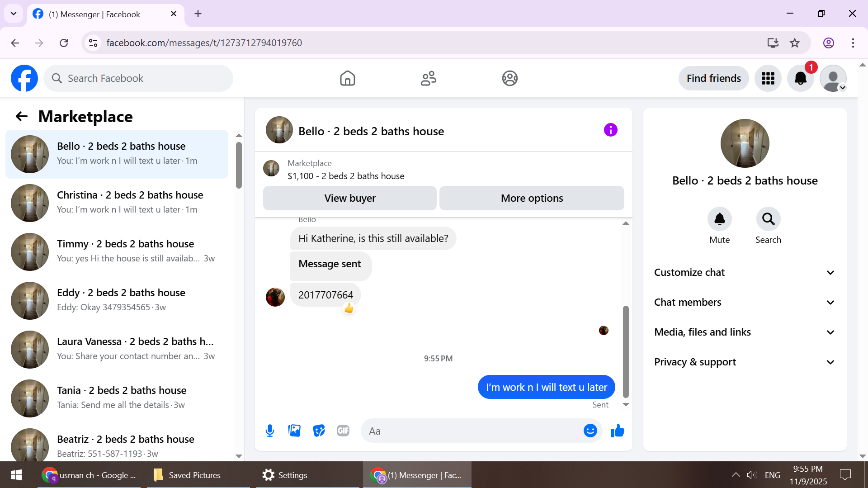Screen dimensions: 868x488
Task: Expand the Customize chat section
Action: click(745, 272)
